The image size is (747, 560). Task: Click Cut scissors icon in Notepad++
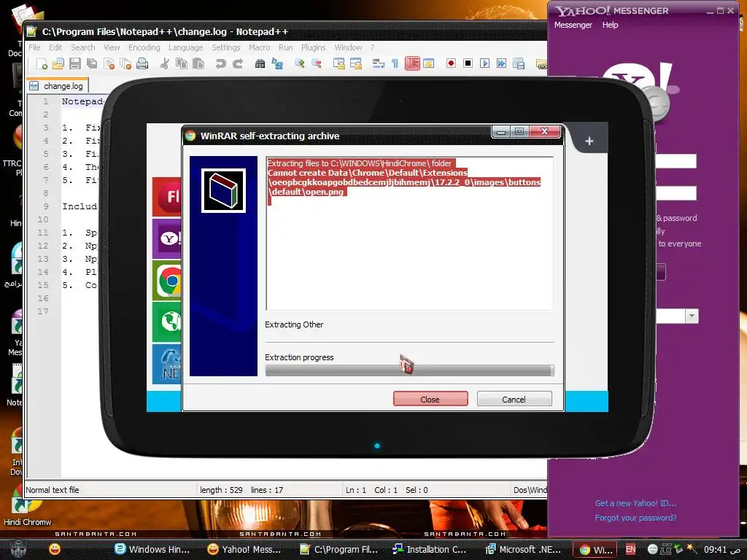164,63
